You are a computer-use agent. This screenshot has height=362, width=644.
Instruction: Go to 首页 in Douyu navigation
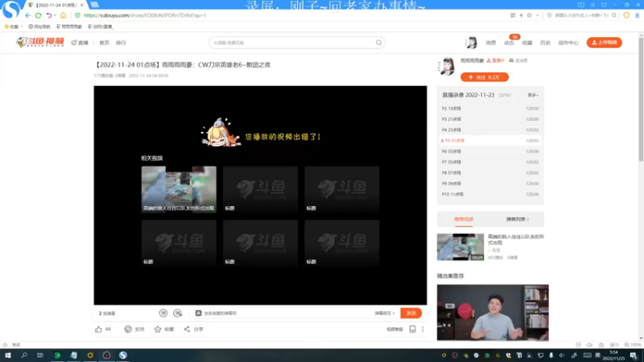105,43
